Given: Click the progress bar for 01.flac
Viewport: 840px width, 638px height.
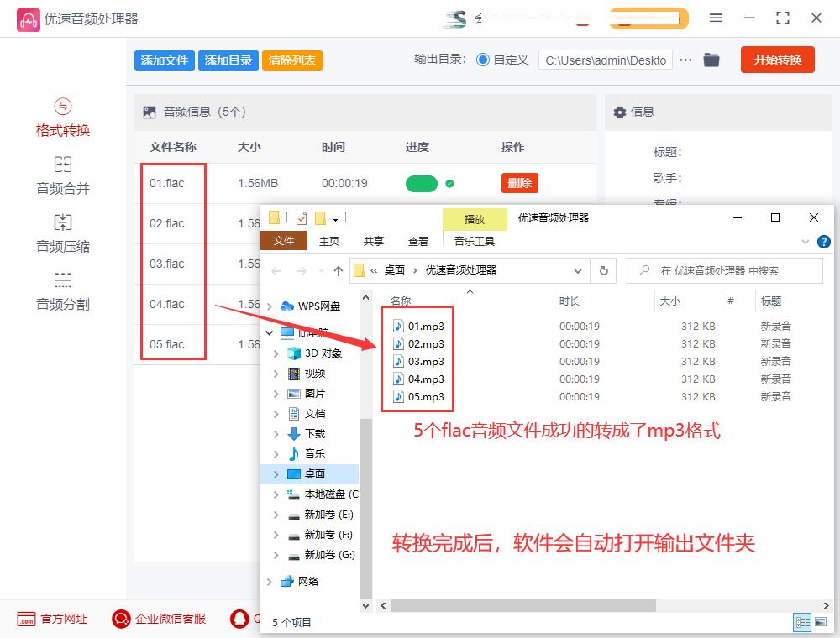Looking at the screenshot, I should tap(421, 182).
